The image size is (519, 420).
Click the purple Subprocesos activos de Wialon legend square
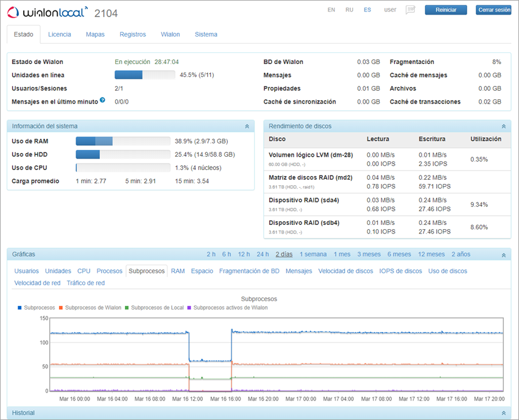tap(189, 308)
